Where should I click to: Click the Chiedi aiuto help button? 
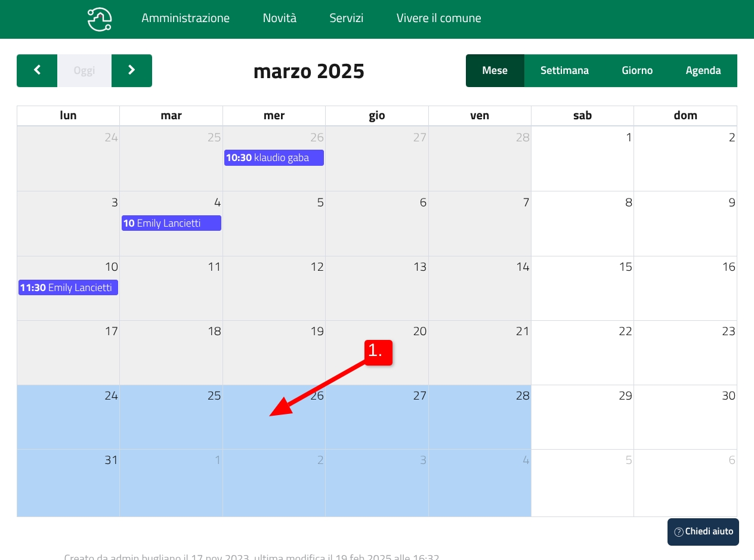703,532
